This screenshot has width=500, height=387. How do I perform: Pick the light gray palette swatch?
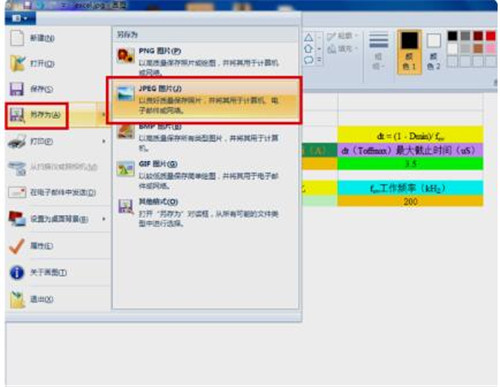pyautogui.click(x=465, y=49)
